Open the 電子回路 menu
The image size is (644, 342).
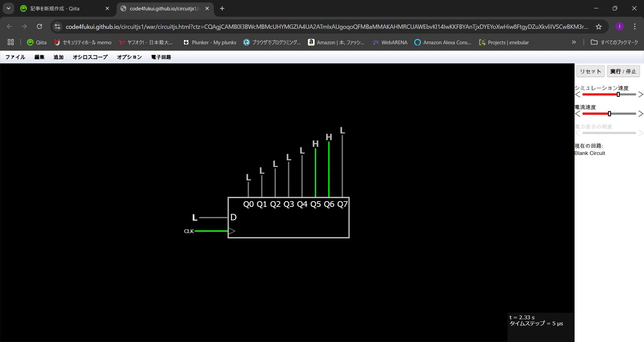point(161,57)
